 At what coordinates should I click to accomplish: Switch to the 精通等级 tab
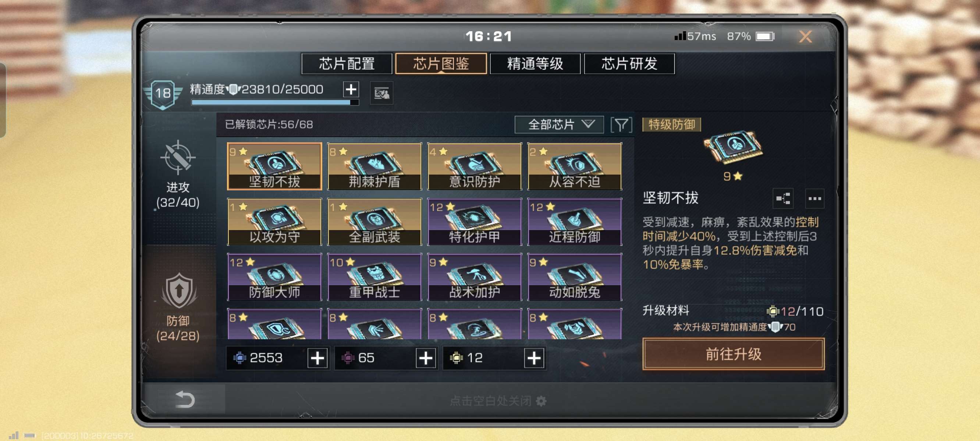point(535,64)
